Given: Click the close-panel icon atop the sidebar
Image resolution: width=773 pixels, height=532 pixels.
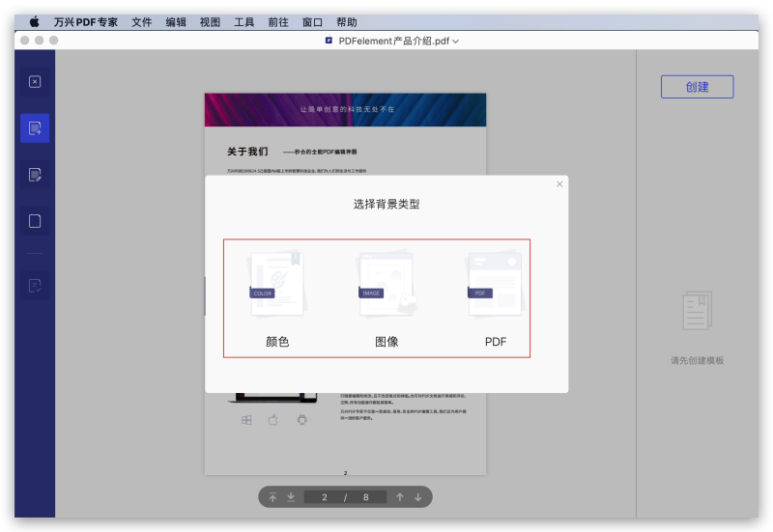Looking at the screenshot, I should tap(35, 82).
